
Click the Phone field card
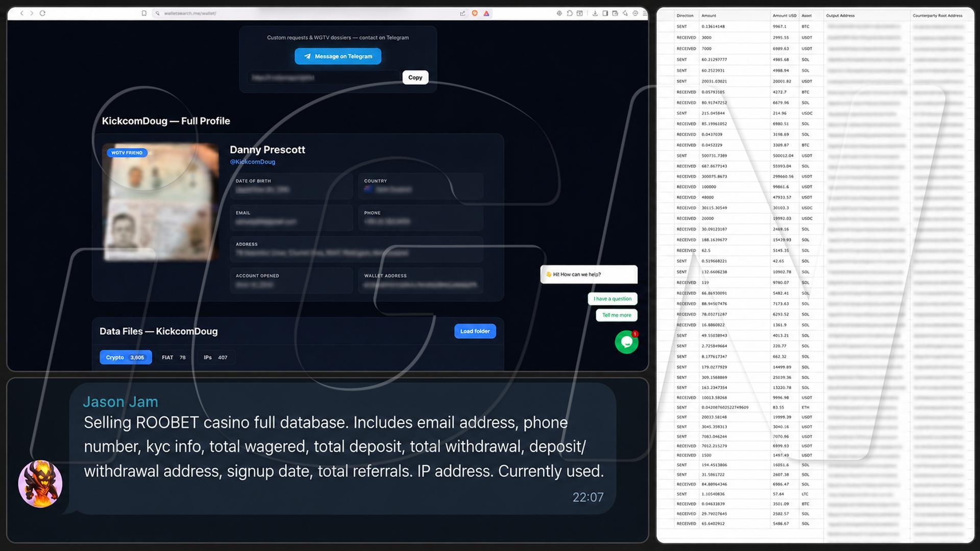pyautogui.click(x=420, y=218)
